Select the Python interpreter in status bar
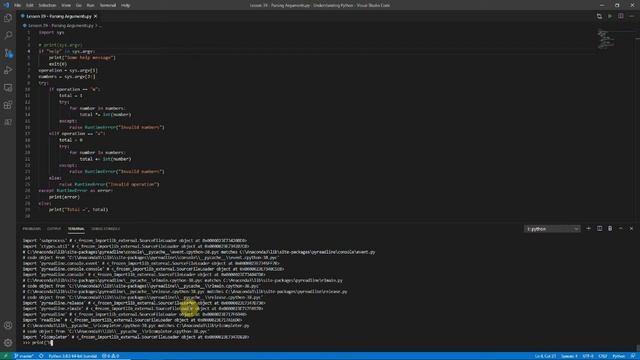Viewport: 640px width, 360px height. 72,356
